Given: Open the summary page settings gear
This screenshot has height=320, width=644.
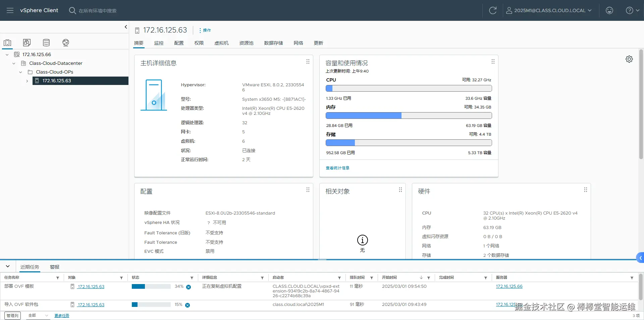Looking at the screenshot, I should point(629,59).
